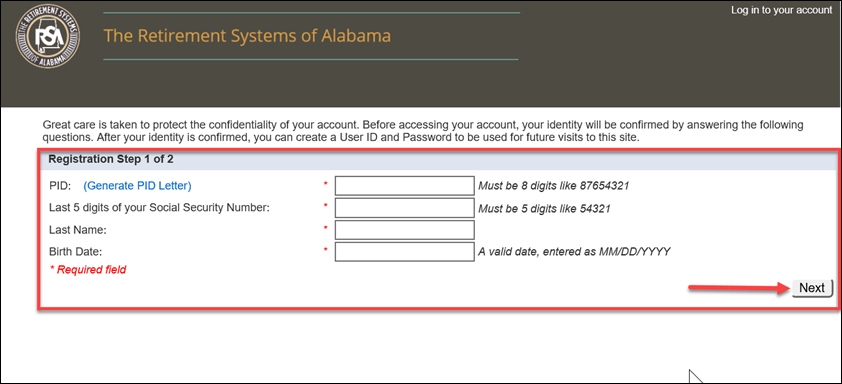The image size is (842, 384).
Task: Click the PID: field label
Action: [x=56, y=186]
